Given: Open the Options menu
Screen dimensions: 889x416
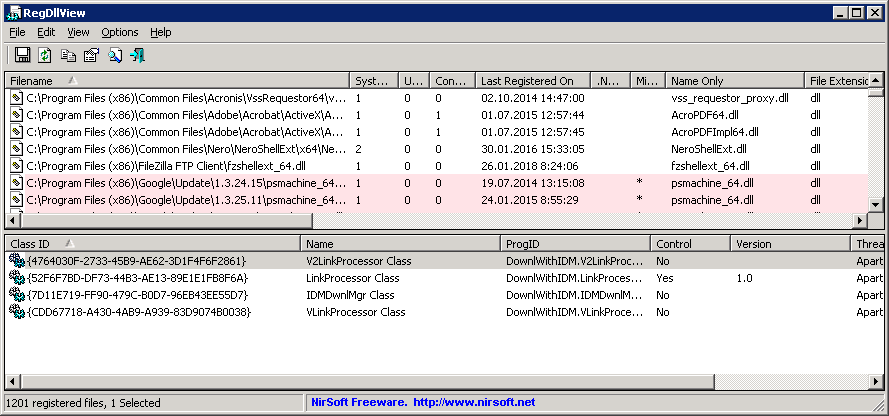Looking at the screenshot, I should (x=120, y=32).
